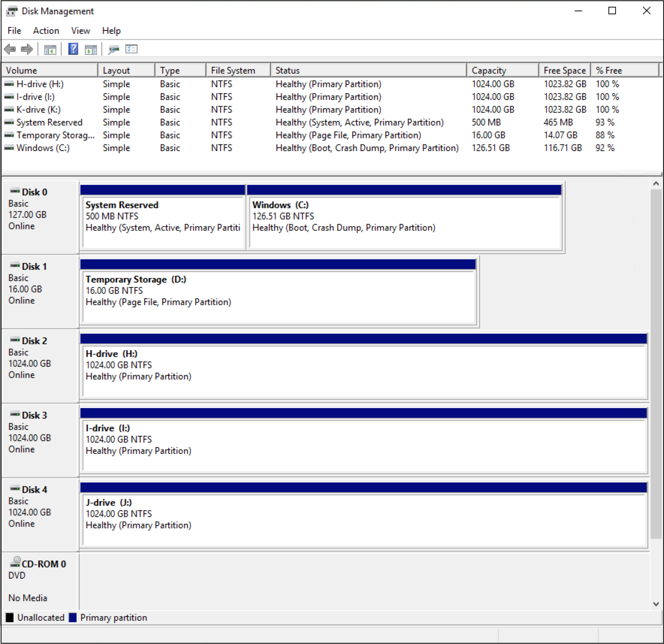The image size is (664, 644).
Task: Click the Disk 2 drive icon
Action: pos(15,340)
